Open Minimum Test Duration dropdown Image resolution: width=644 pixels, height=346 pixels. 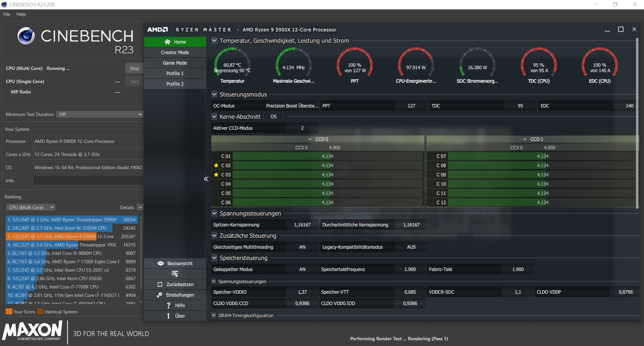[x=100, y=114]
